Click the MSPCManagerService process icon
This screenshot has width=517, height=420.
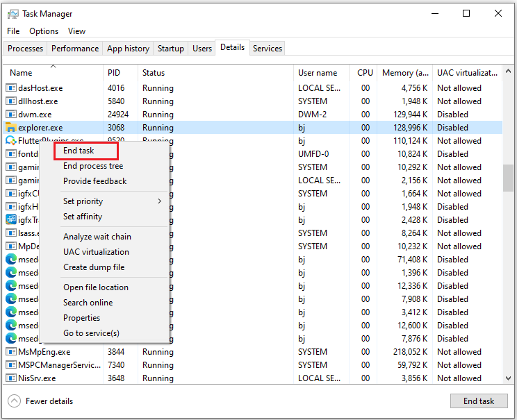coord(10,365)
